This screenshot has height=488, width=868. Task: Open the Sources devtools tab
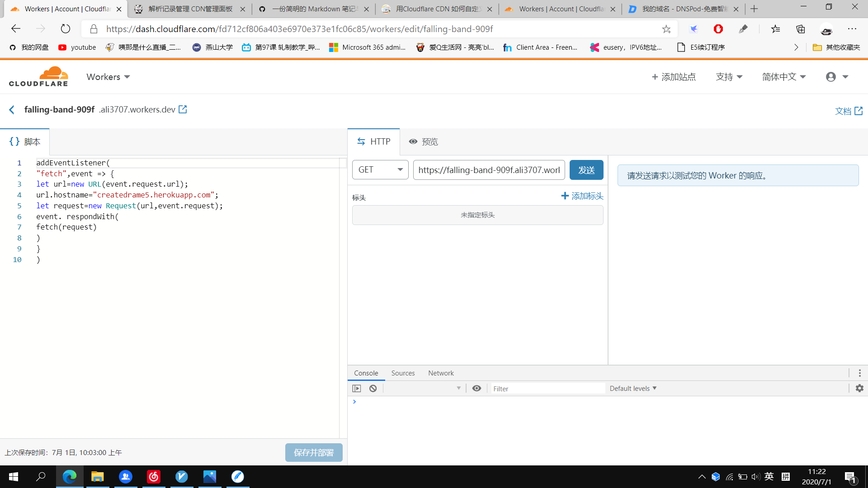[x=403, y=373]
